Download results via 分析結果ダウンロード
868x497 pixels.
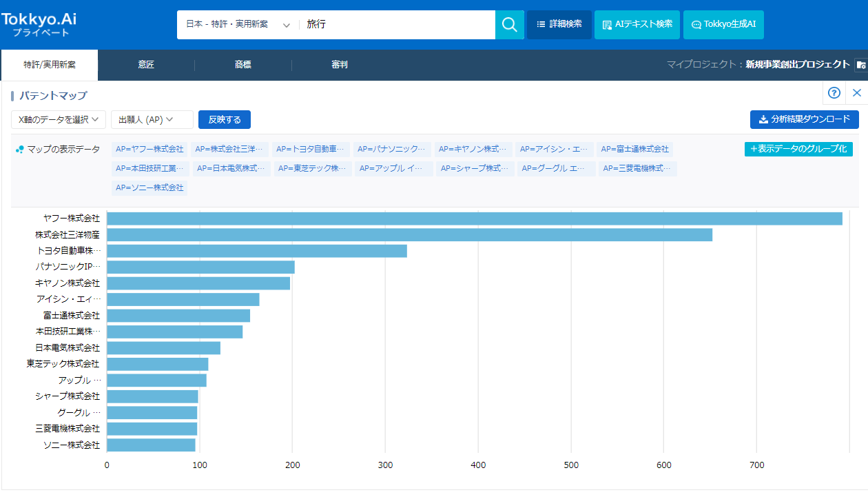(804, 120)
